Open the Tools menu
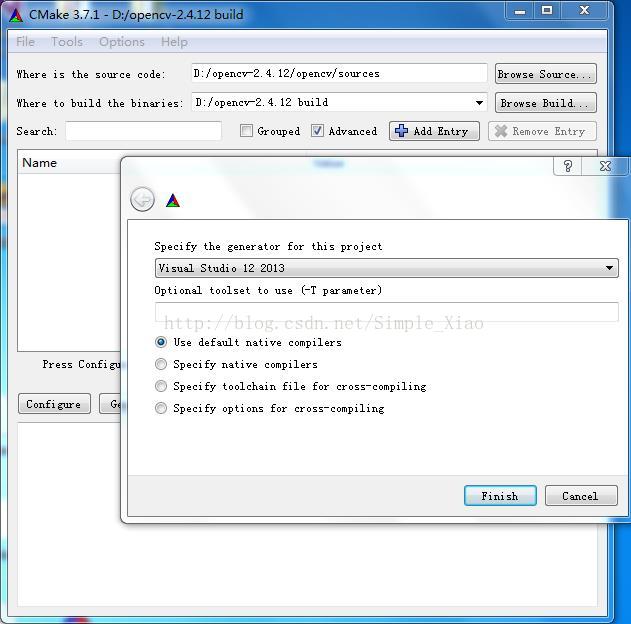The image size is (631, 624). (67, 42)
